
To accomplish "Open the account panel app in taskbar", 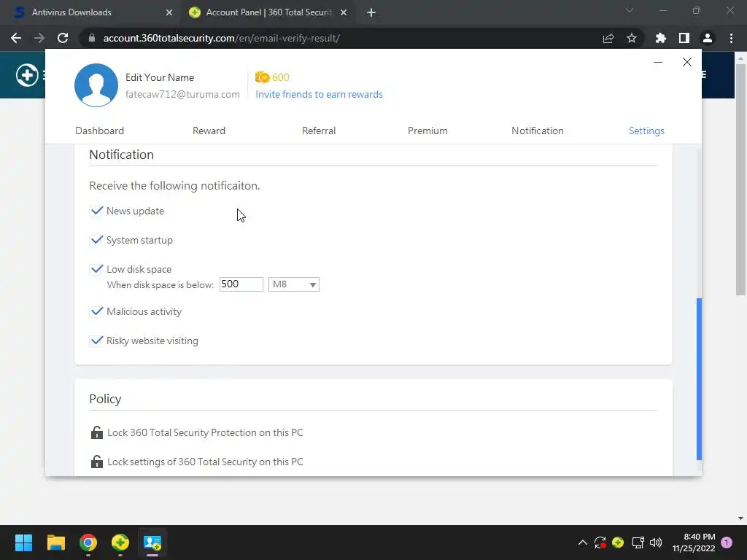I will [152, 542].
